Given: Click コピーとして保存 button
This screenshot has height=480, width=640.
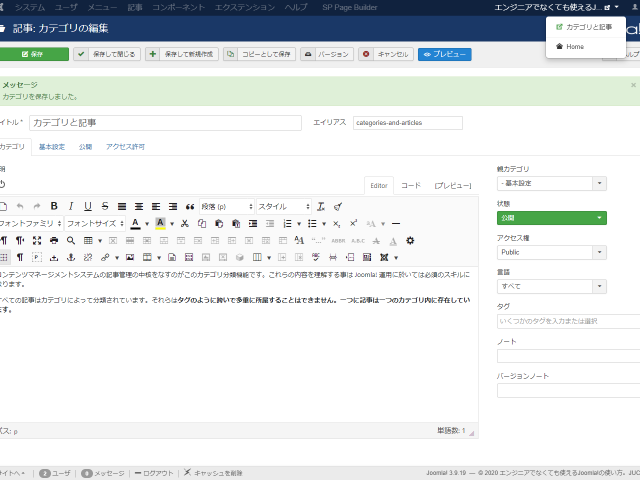Looking at the screenshot, I should tap(259, 54).
